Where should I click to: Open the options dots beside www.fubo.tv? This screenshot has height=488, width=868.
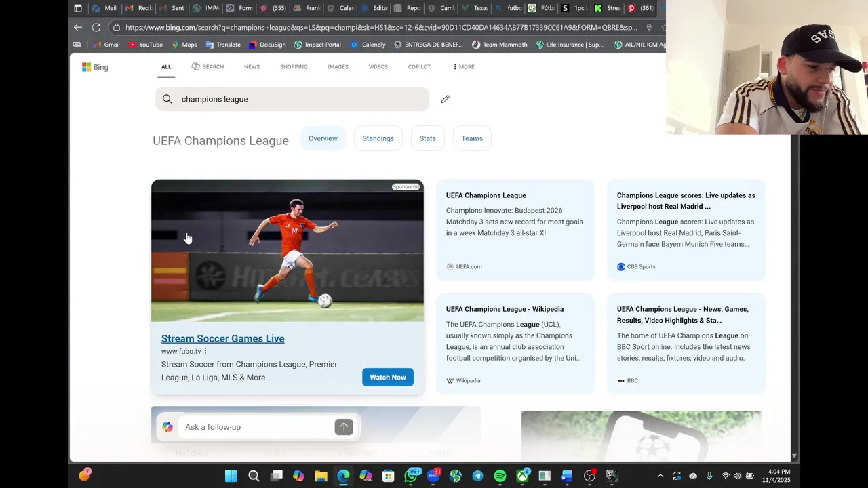205,351
